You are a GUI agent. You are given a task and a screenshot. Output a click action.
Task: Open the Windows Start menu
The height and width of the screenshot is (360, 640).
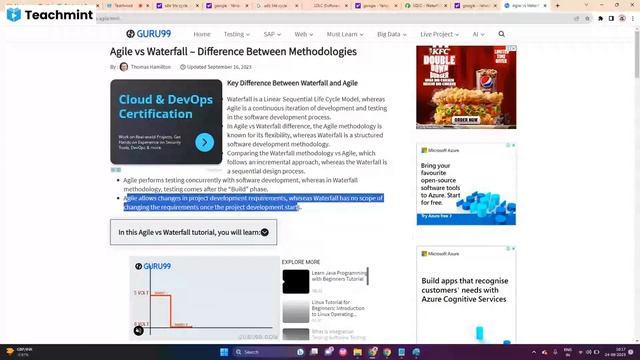tap(224, 352)
